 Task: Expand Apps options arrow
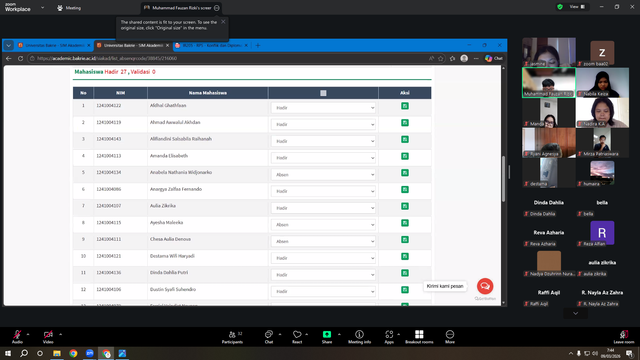398,334
